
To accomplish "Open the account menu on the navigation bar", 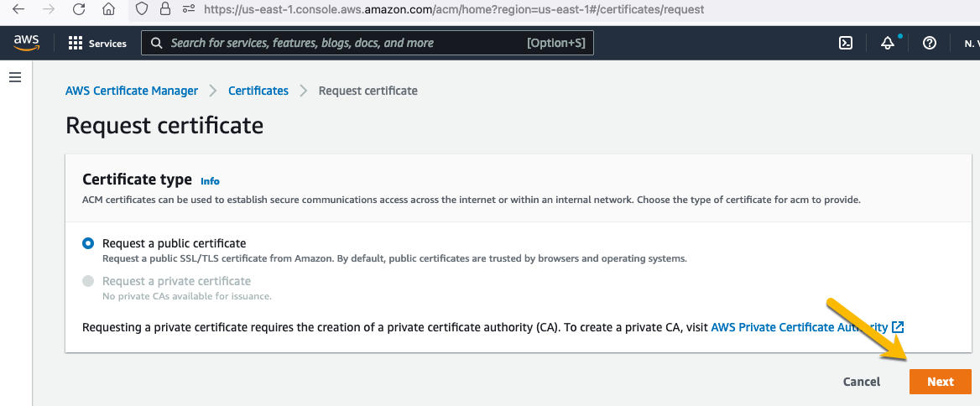I will coord(972,43).
